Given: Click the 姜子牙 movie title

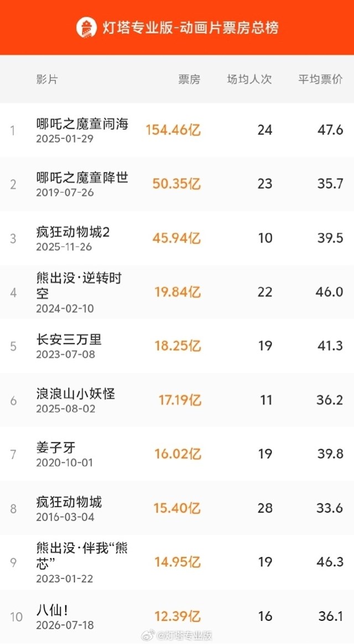Looking at the screenshot, I should [x=56, y=448].
